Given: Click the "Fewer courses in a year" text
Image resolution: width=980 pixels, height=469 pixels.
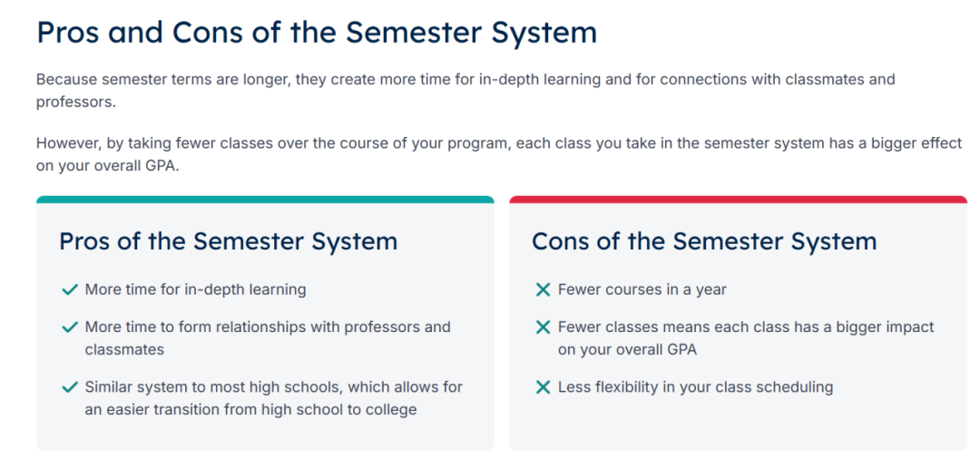Looking at the screenshot, I should coord(642,290).
